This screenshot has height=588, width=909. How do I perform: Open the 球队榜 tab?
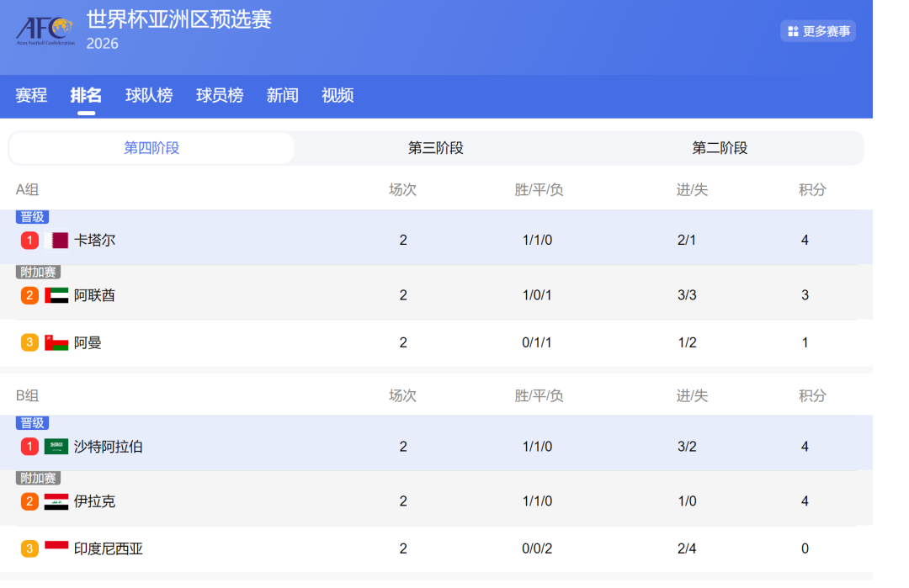point(149,96)
